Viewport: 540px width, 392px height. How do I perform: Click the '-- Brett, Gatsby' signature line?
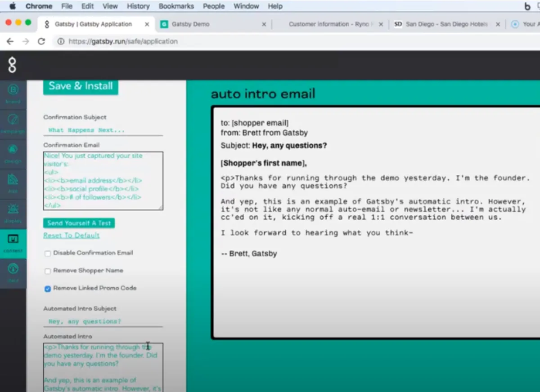[249, 254]
